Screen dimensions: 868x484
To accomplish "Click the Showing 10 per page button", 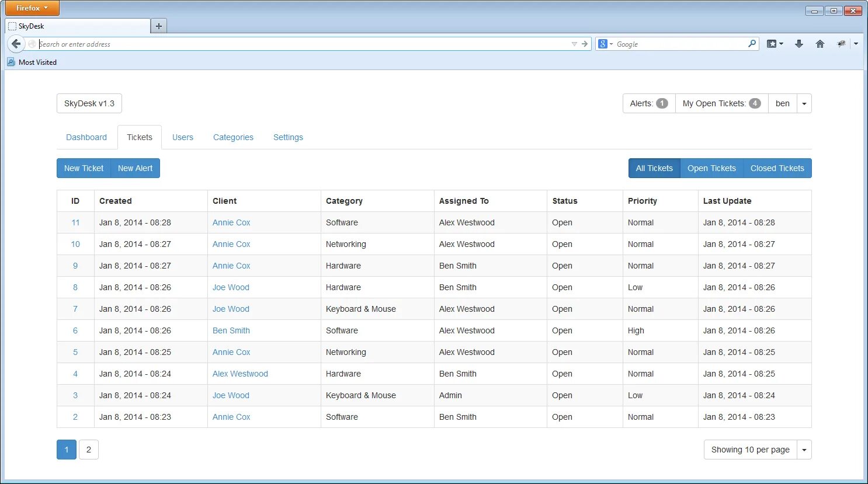I will point(750,450).
